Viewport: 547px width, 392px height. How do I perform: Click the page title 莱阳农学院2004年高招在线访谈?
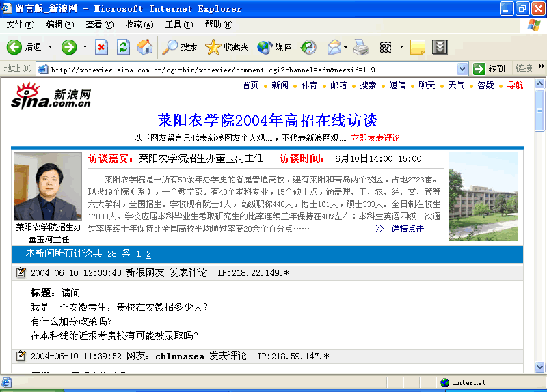[x=267, y=121]
